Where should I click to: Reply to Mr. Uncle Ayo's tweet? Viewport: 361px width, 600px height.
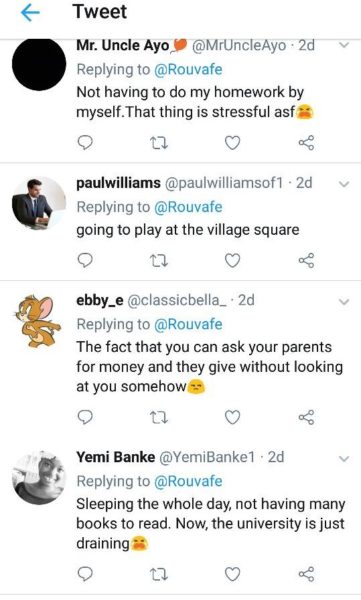coord(85,143)
